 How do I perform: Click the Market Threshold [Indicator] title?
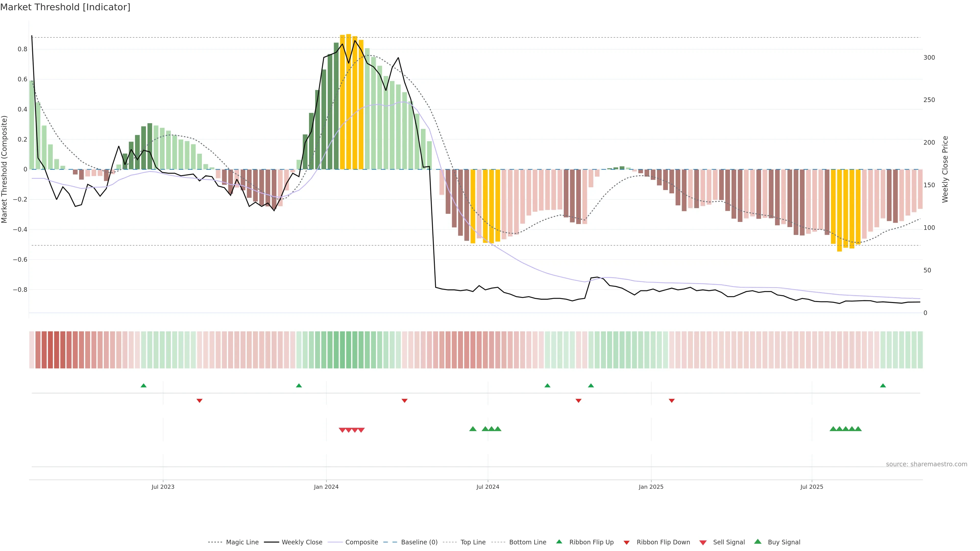coord(65,7)
